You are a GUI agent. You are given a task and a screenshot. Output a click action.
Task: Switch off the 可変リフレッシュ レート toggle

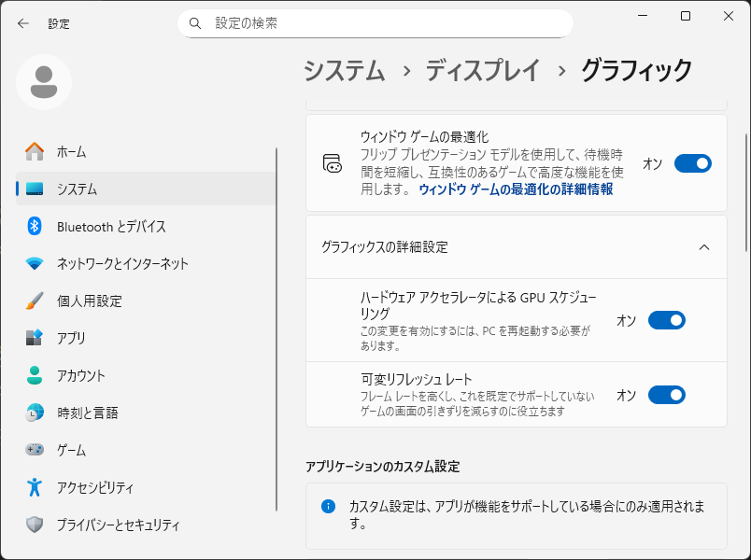coord(666,395)
